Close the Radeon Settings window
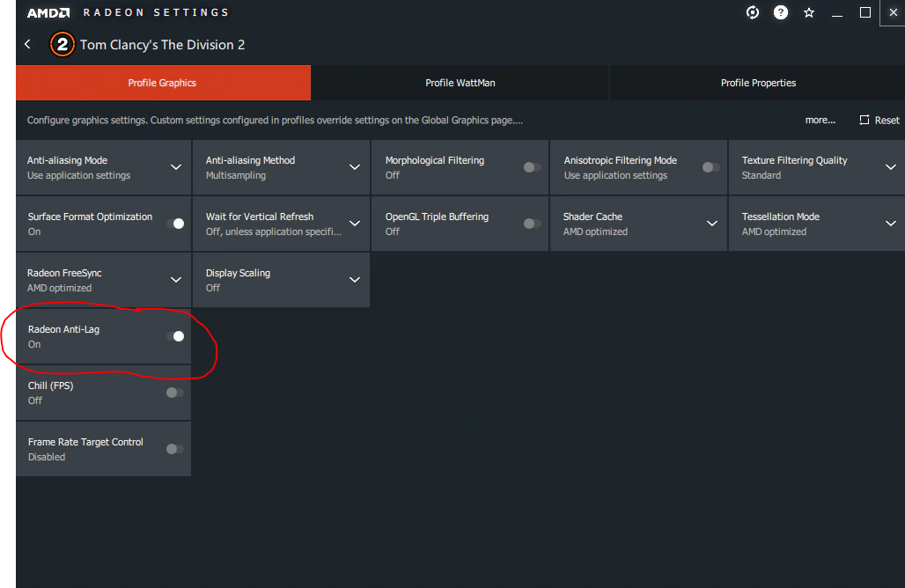 pos(893,12)
